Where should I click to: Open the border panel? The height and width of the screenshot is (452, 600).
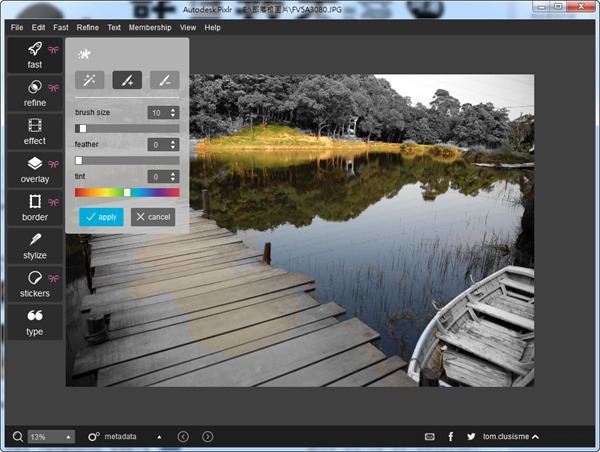pos(35,208)
